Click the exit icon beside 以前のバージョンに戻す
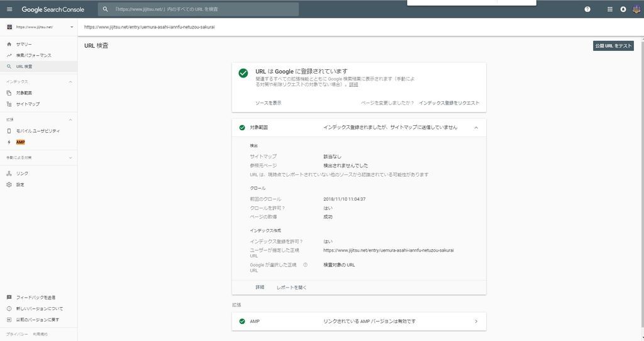This screenshot has width=644, height=341. click(9, 320)
